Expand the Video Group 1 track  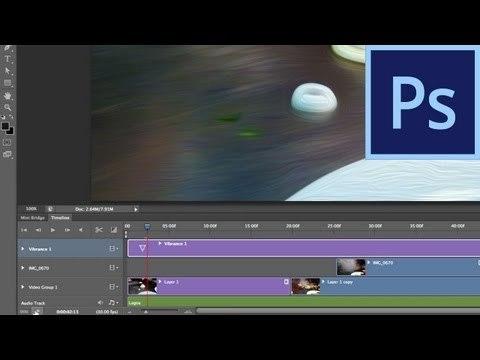(22, 287)
